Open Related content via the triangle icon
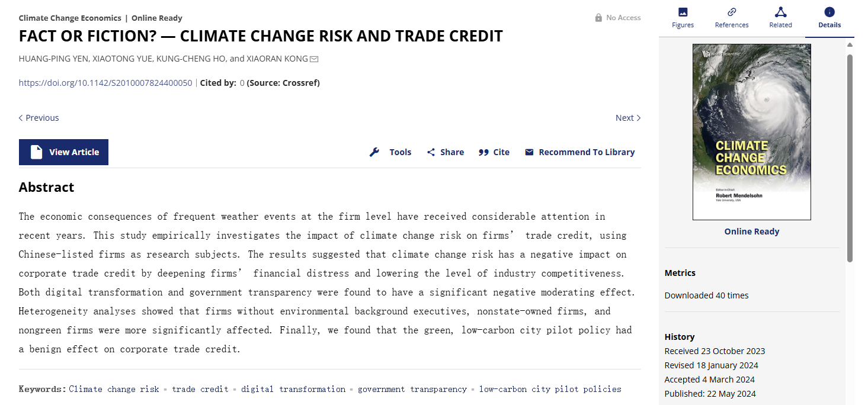 (x=780, y=13)
